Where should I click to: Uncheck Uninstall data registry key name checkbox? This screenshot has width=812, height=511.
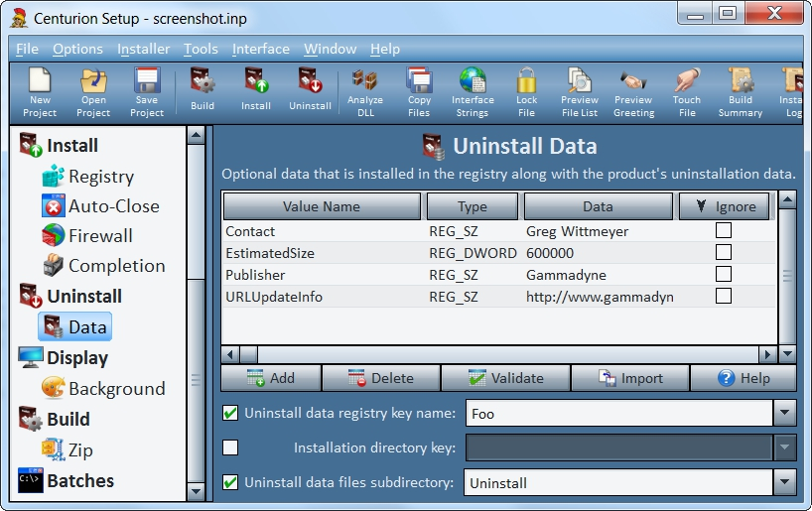(x=230, y=413)
